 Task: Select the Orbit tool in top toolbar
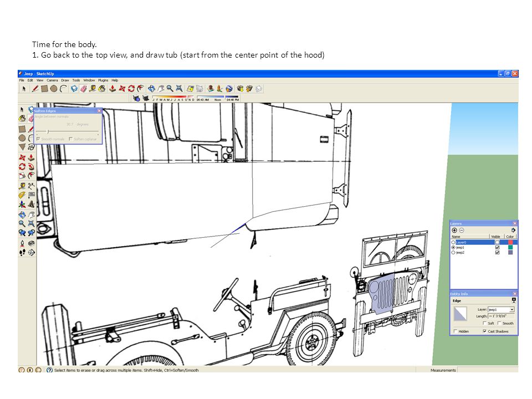[x=151, y=89]
